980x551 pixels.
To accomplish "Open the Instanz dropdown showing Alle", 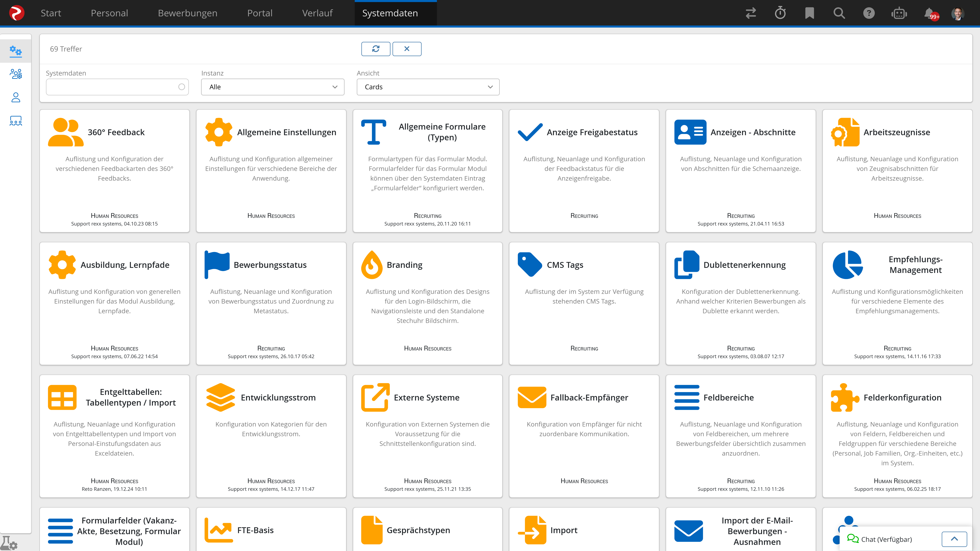I will click(272, 87).
